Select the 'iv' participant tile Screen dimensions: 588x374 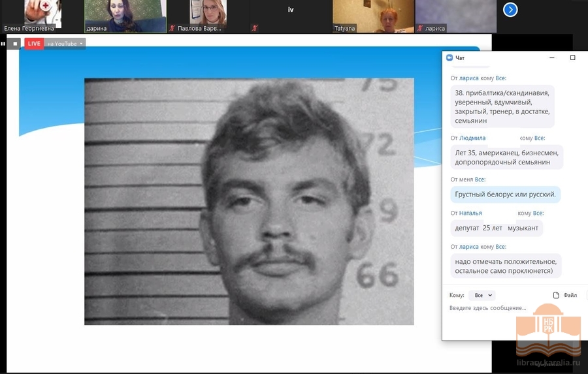(x=291, y=16)
